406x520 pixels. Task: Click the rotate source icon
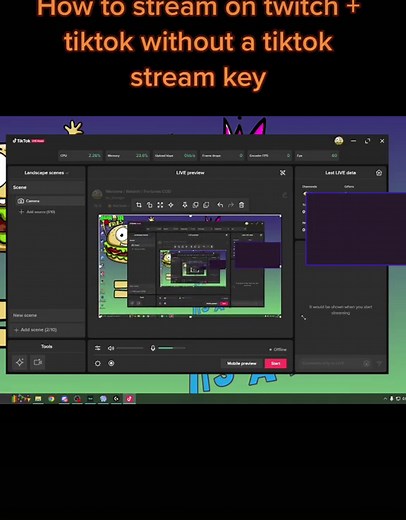pyautogui.click(x=150, y=205)
